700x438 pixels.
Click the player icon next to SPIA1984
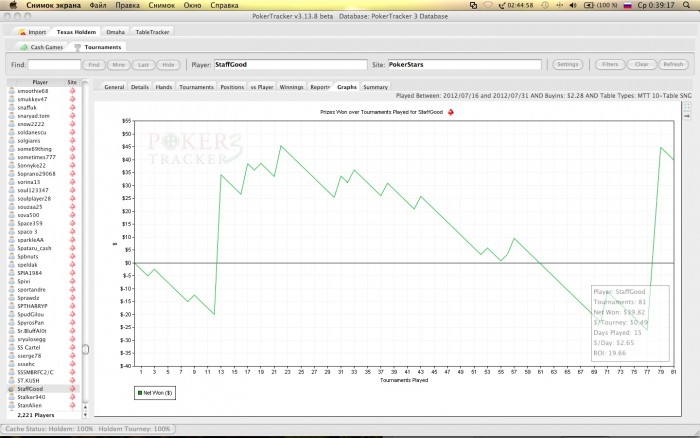tap(12, 273)
